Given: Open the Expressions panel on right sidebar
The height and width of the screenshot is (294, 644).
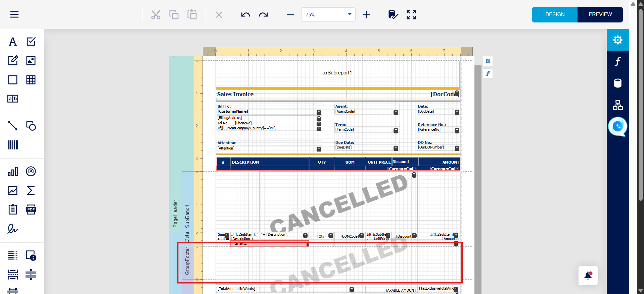Looking at the screenshot, I should coord(618,62).
